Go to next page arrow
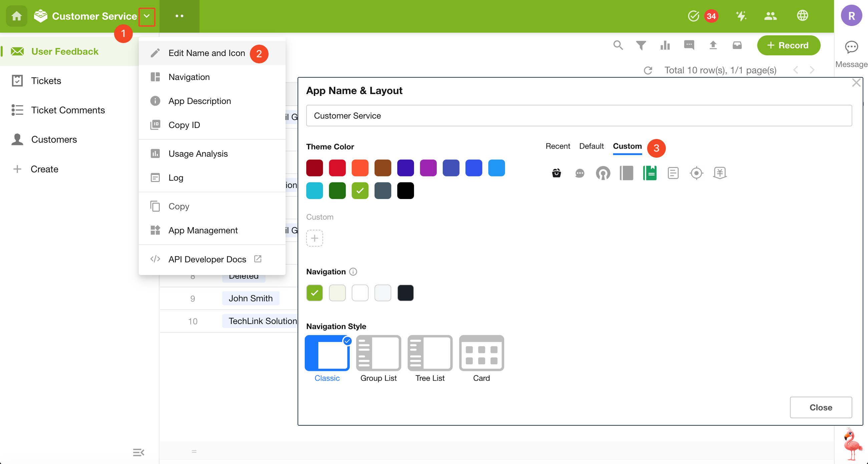Viewport: 868px width, 464px height. [812, 70]
